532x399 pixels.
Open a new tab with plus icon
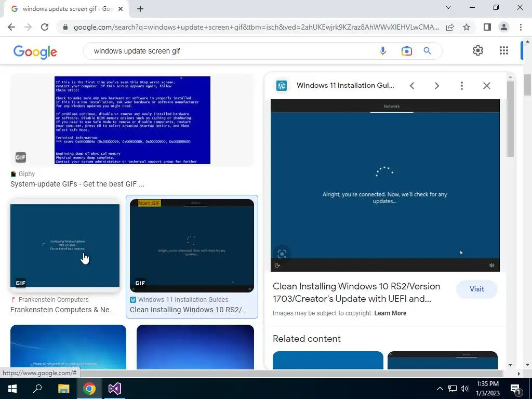pyautogui.click(x=140, y=9)
